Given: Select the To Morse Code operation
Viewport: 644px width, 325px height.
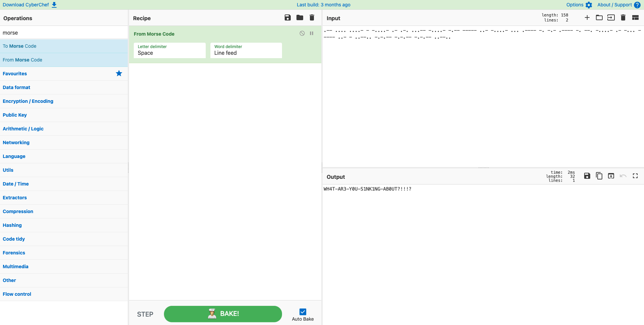Looking at the screenshot, I should (x=19, y=46).
